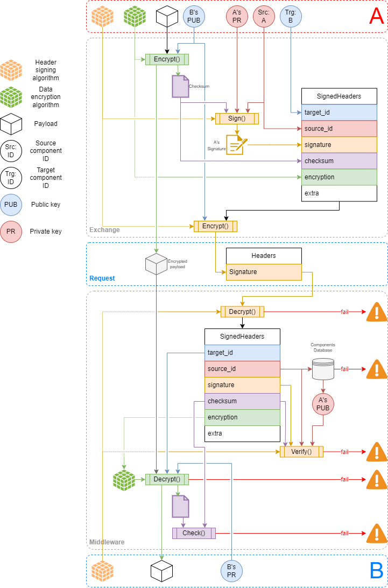This screenshot has width=388, height=588.
Task: Select the green data encryption algorithm cube in legend
Action: 11,97
